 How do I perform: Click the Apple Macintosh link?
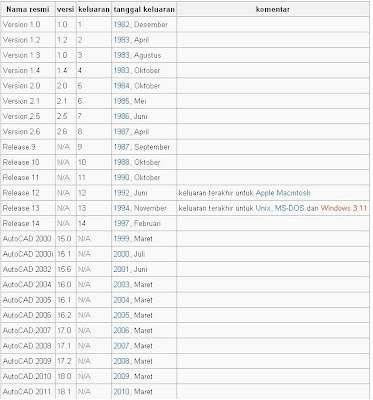[x=283, y=193]
